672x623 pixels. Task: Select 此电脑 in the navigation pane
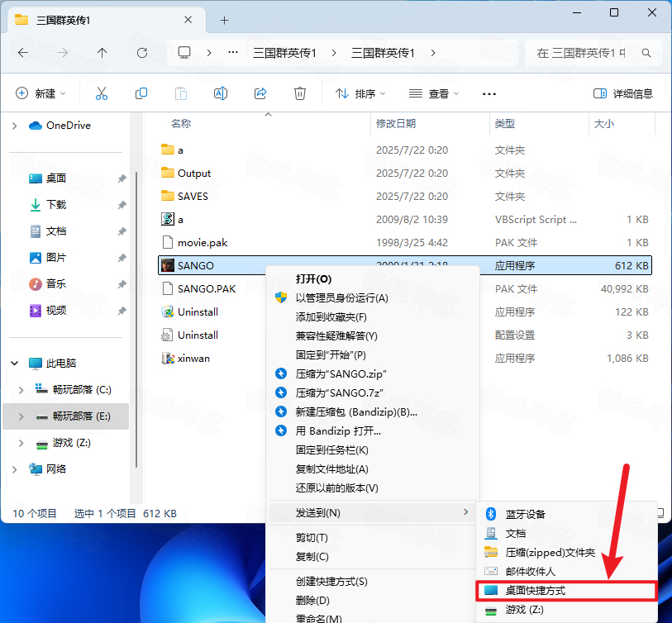coord(53,363)
